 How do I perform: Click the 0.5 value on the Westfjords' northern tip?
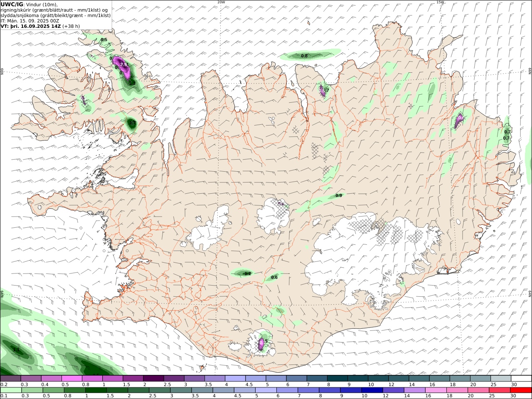pyautogui.click(x=104, y=40)
